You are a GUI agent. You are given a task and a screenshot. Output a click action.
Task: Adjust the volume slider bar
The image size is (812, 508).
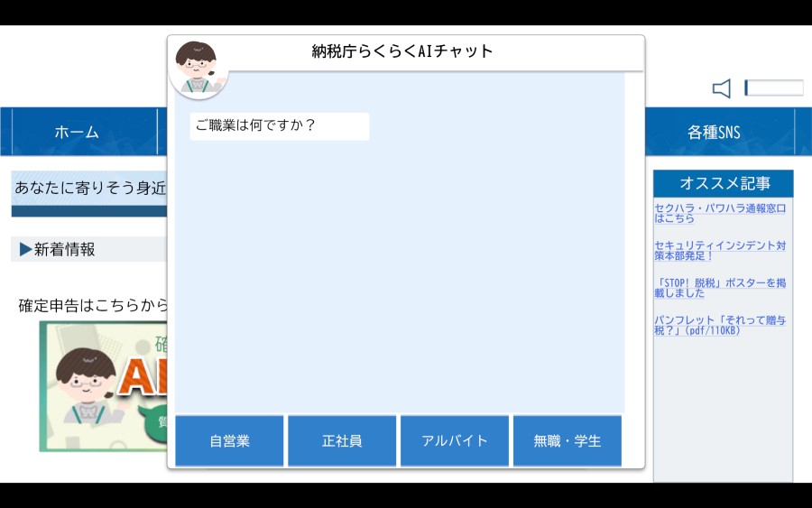(773, 88)
